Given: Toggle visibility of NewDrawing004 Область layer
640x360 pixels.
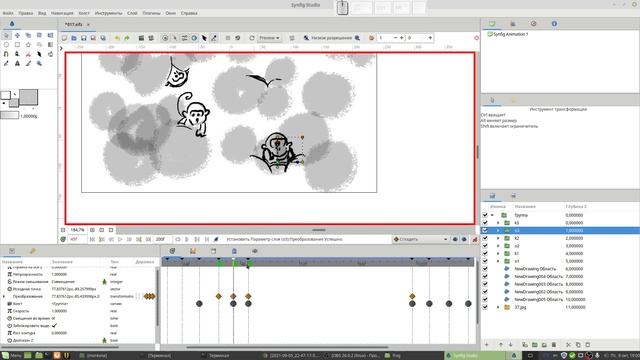Looking at the screenshot, I should point(485,276).
